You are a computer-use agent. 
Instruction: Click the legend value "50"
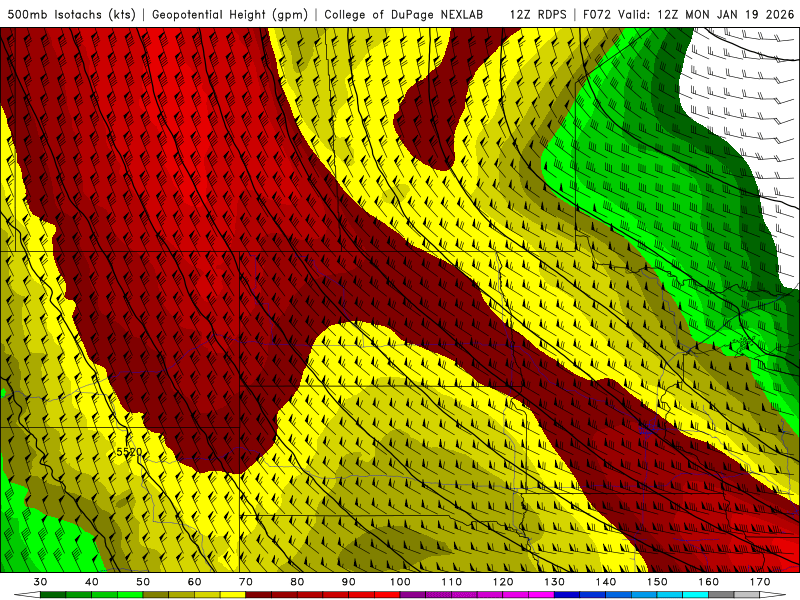(x=143, y=582)
